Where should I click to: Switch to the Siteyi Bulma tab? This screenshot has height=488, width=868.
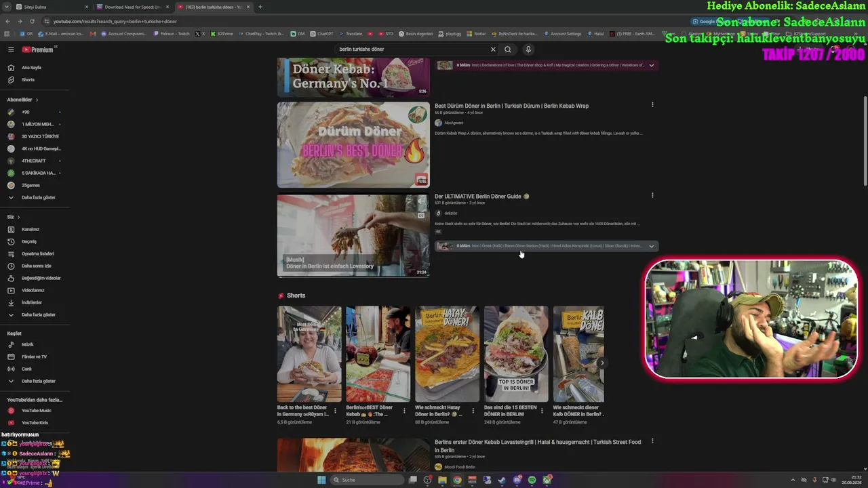(52, 7)
